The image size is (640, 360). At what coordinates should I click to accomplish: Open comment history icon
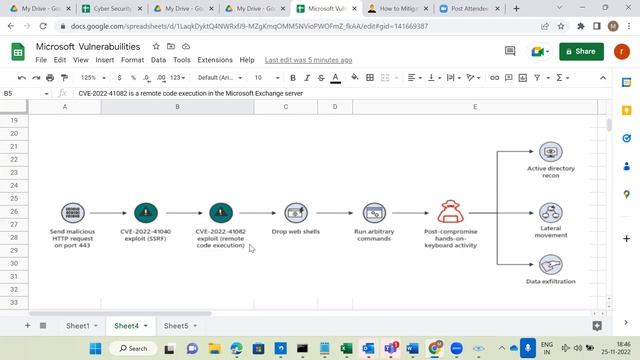510,51
